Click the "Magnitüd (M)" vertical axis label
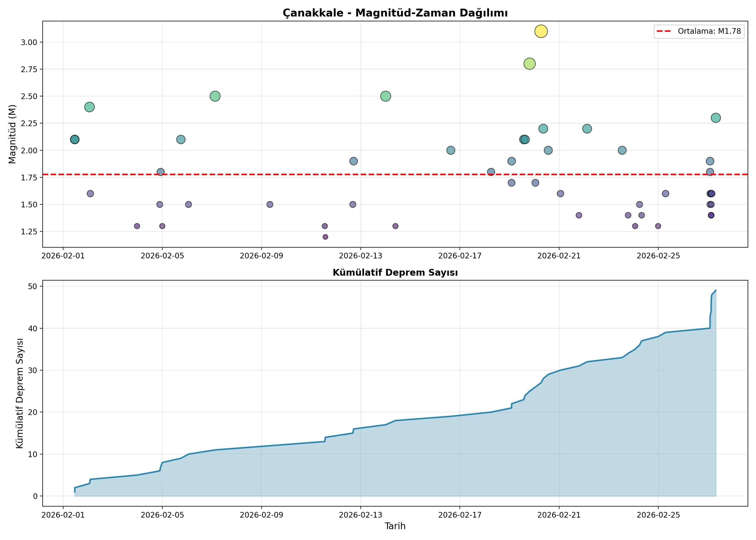Viewport: 756px width, 540px height. [12, 134]
